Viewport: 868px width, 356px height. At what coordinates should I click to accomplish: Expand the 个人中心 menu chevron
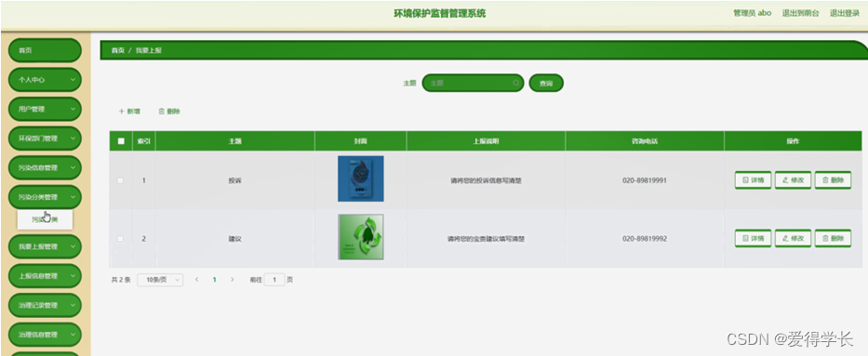point(73,80)
